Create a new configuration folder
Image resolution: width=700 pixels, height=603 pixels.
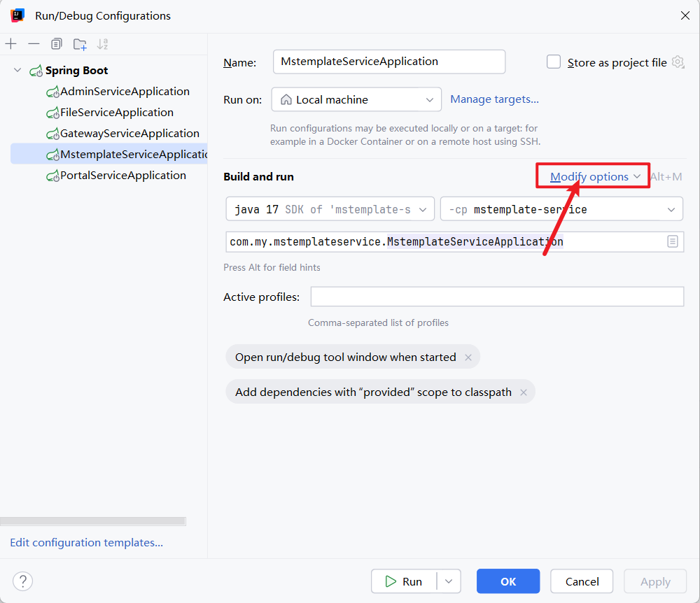(80, 44)
